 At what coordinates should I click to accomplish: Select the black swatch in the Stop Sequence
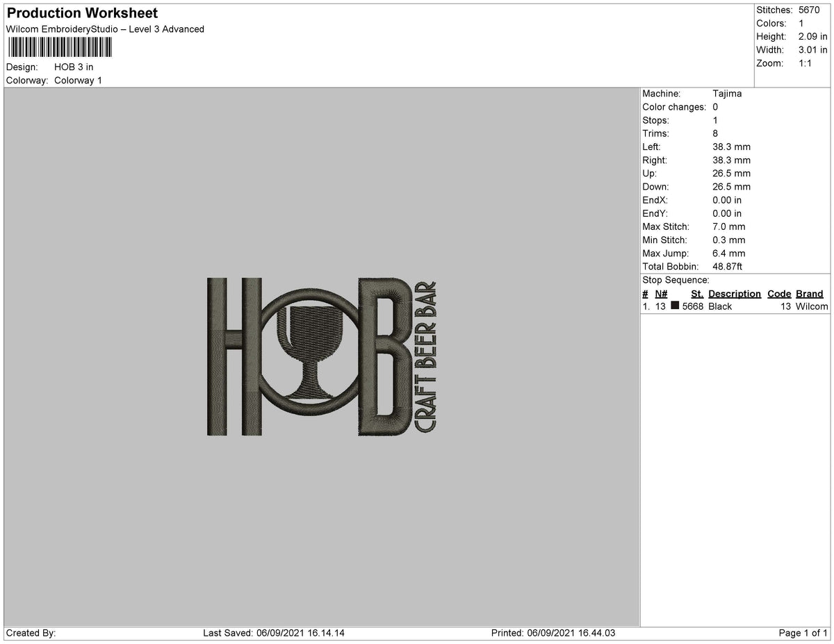(x=676, y=306)
